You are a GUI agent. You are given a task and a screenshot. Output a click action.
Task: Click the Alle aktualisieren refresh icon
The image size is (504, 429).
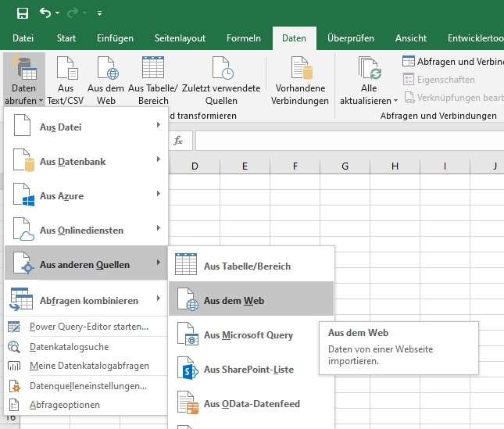[x=370, y=68]
